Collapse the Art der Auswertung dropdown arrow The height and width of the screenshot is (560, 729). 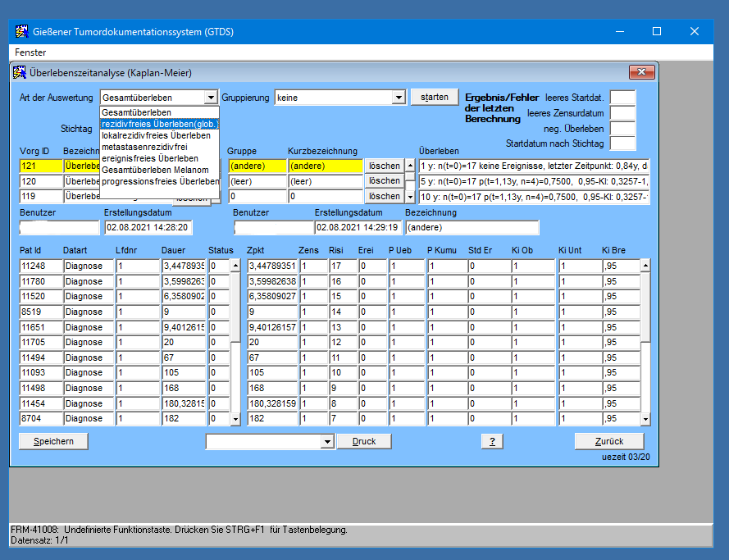212,98
